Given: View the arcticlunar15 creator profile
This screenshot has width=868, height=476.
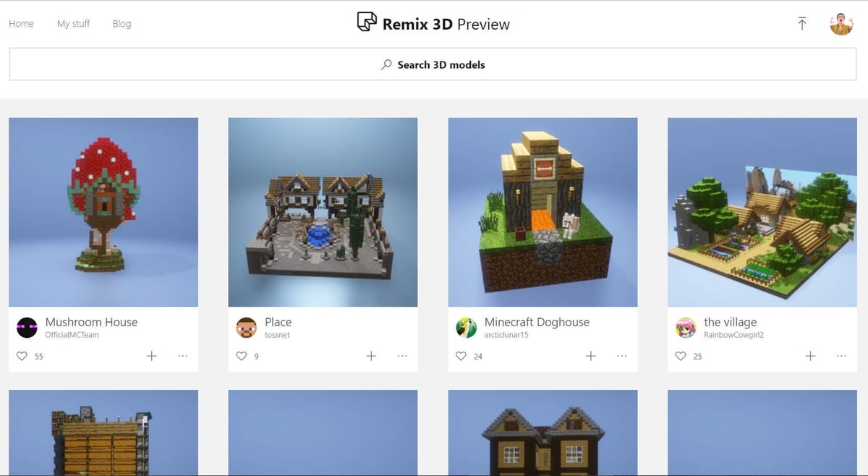Looking at the screenshot, I should click(x=506, y=335).
